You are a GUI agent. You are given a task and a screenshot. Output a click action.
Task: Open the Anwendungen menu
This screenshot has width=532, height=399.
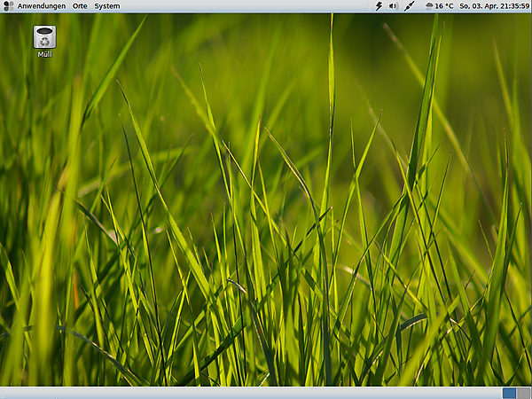pyautogui.click(x=41, y=6)
